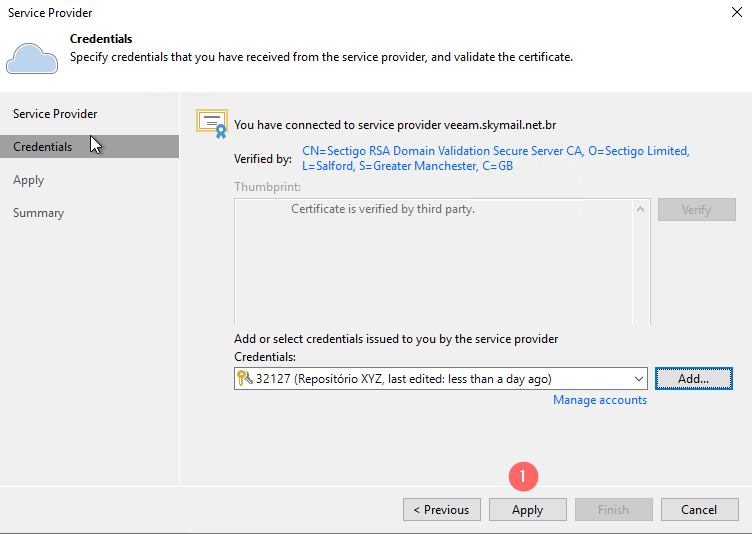Image resolution: width=752 pixels, height=534 pixels.
Task: Click the Apply button at bottom
Action: click(x=528, y=510)
